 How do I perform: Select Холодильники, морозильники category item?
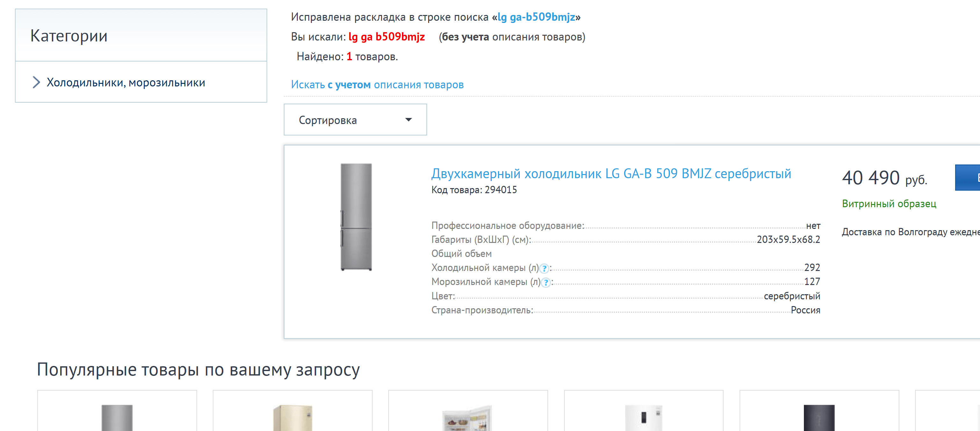126,82
